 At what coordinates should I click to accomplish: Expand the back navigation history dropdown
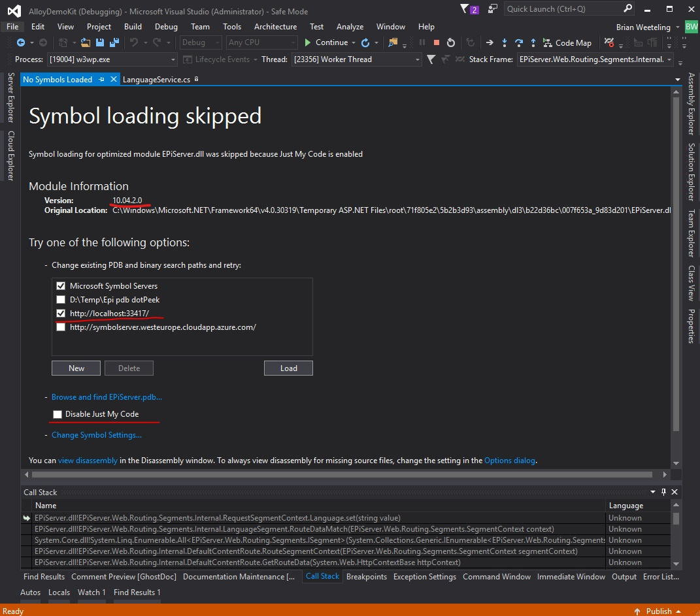click(x=31, y=43)
